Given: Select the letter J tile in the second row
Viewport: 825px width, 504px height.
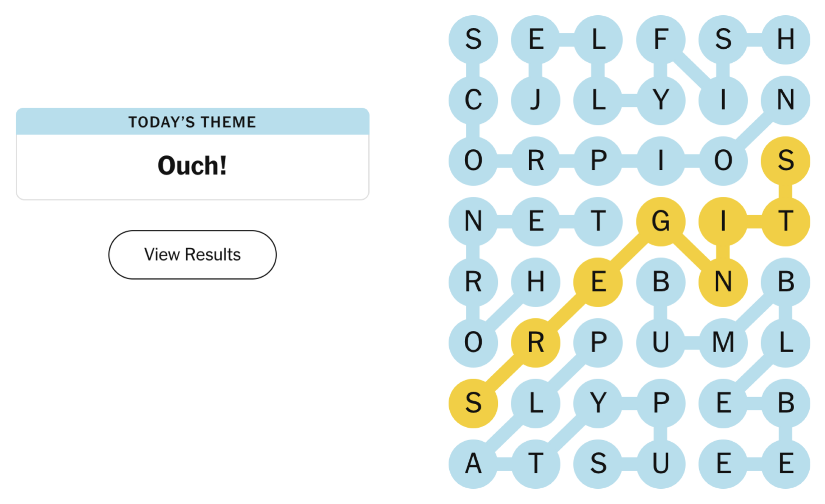Looking at the screenshot, I should (535, 100).
